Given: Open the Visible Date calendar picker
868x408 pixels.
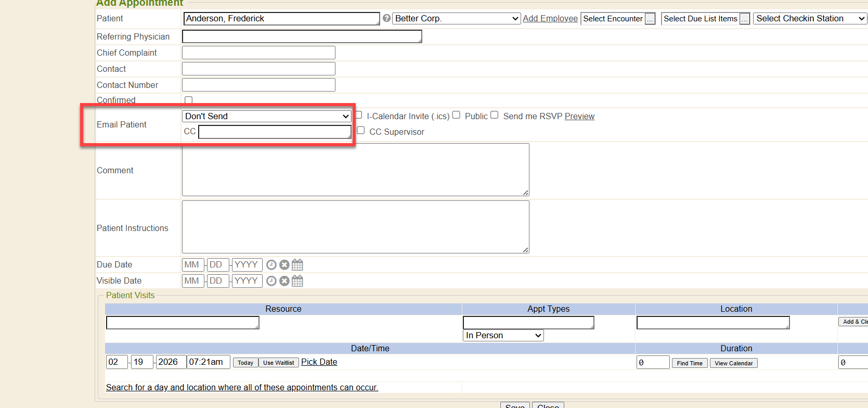Looking at the screenshot, I should pyautogui.click(x=297, y=281).
